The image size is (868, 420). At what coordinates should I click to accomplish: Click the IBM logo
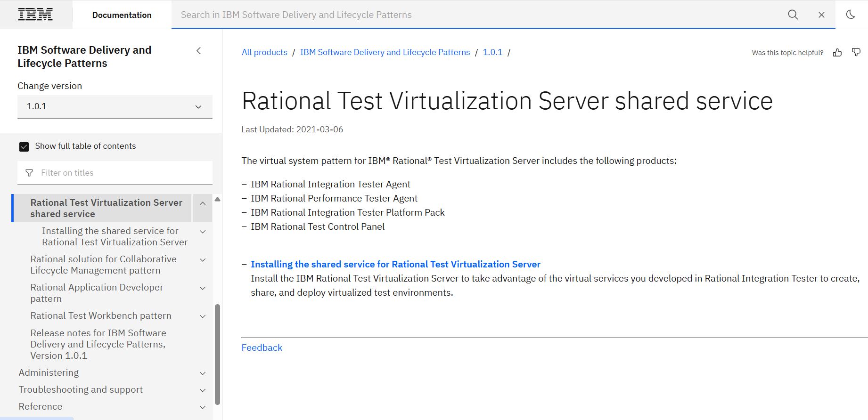pyautogui.click(x=35, y=15)
